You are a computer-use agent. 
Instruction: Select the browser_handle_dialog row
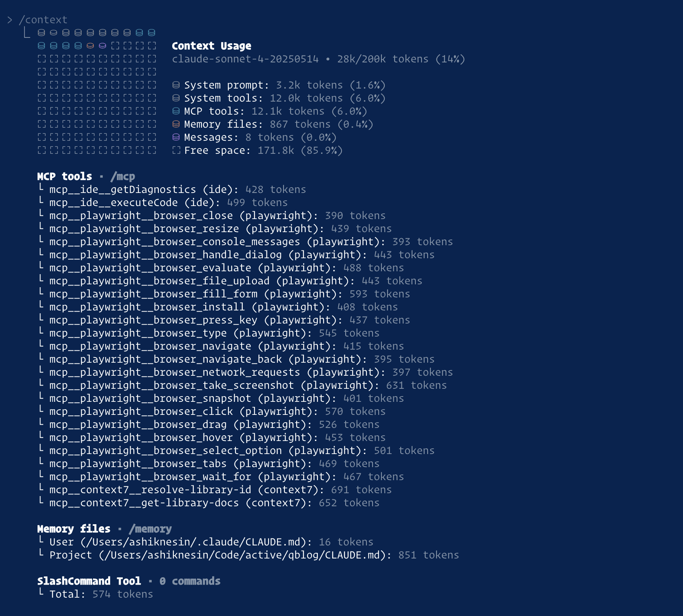pos(237,255)
